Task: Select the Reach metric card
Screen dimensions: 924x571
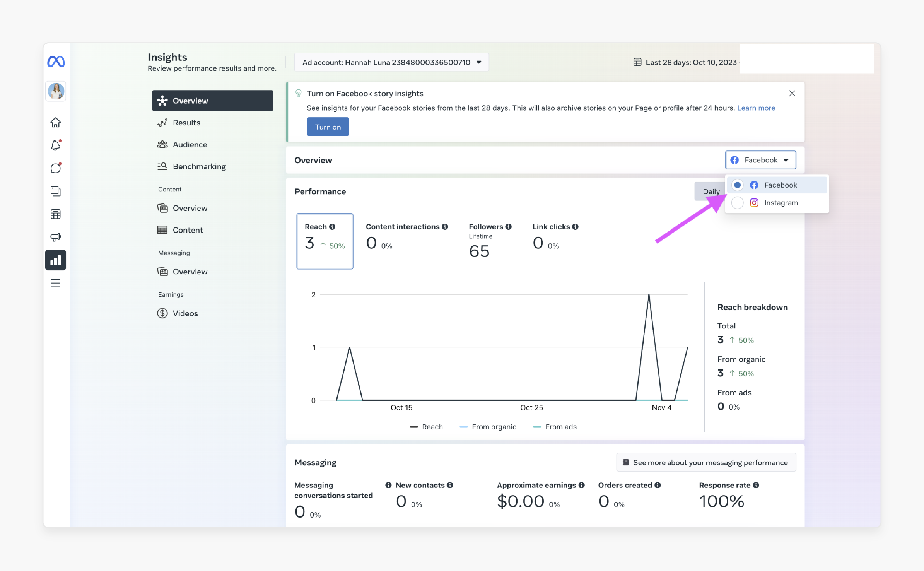Action: click(x=325, y=241)
